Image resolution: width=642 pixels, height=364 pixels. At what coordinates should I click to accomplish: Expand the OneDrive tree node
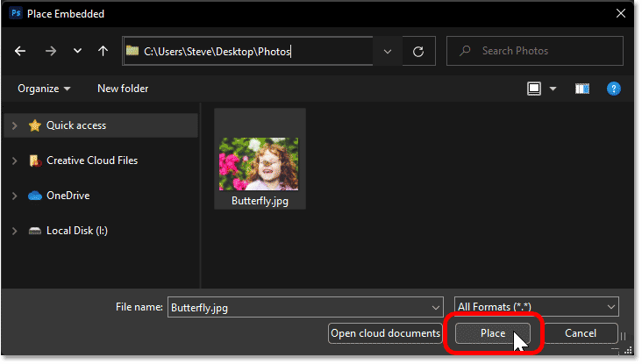[13, 196]
